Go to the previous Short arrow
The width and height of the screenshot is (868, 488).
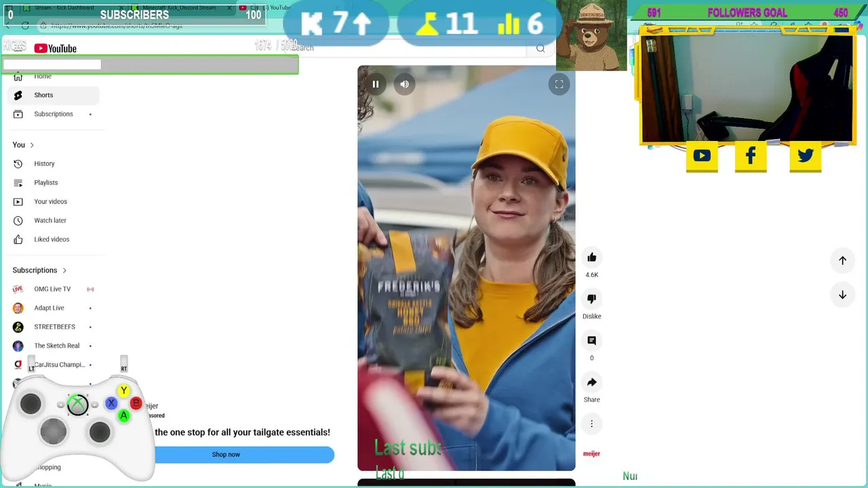842,260
